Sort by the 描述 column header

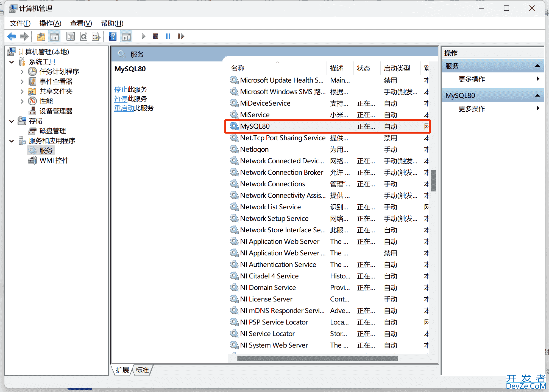pos(340,68)
